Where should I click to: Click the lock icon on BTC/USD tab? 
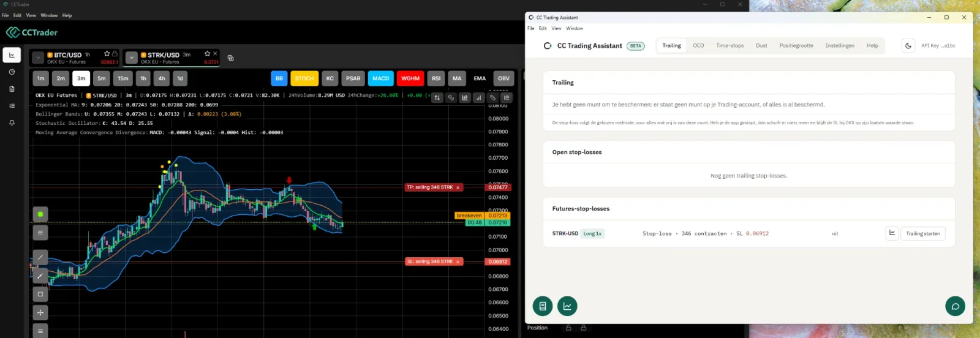[x=115, y=54]
